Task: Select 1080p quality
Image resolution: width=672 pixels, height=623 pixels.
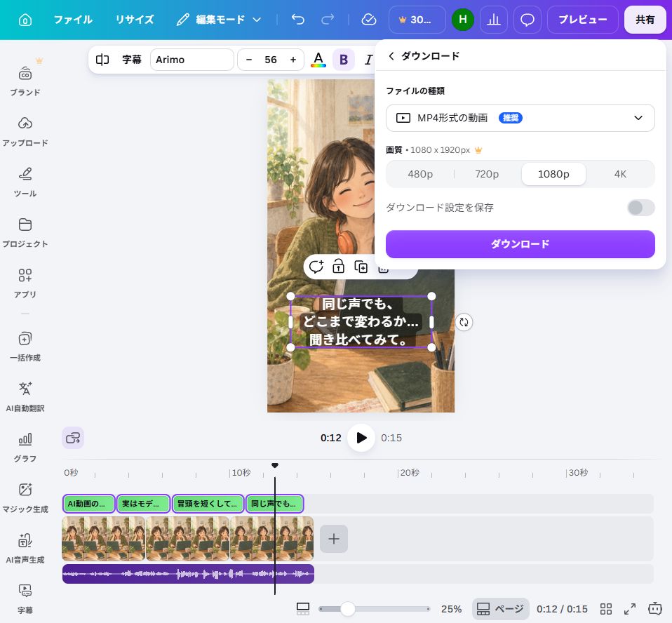Action: click(553, 174)
